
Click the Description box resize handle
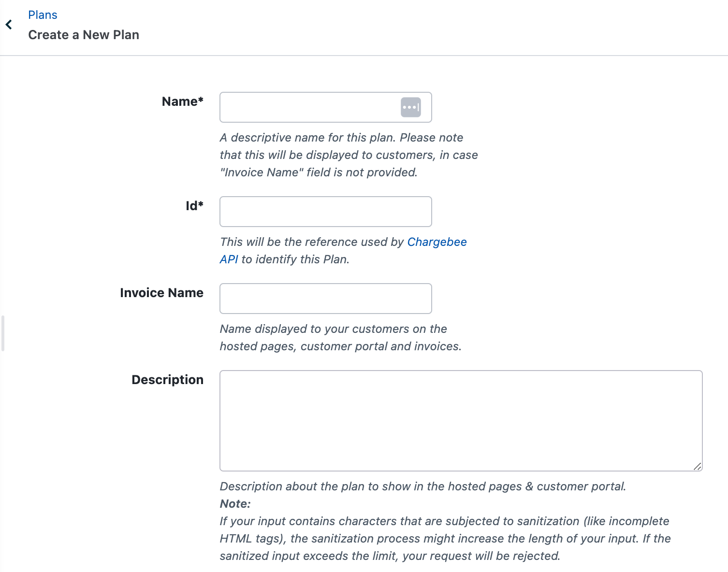pyautogui.click(x=697, y=466)
